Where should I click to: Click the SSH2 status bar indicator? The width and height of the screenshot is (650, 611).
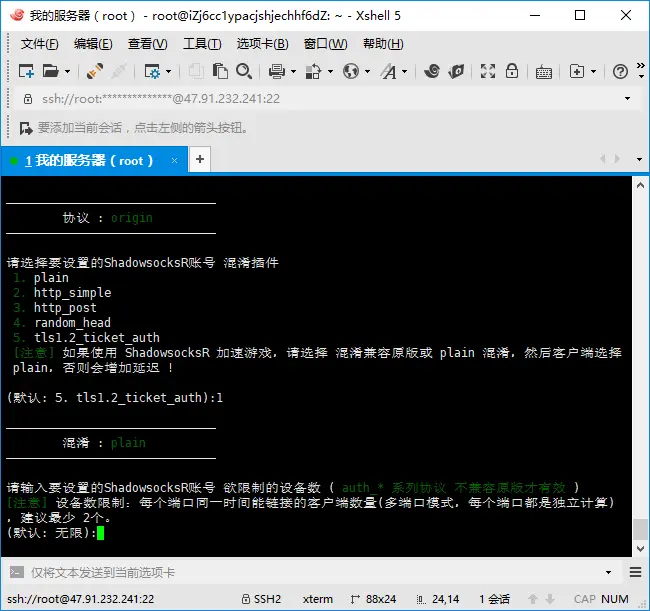[x=262, y=599]
